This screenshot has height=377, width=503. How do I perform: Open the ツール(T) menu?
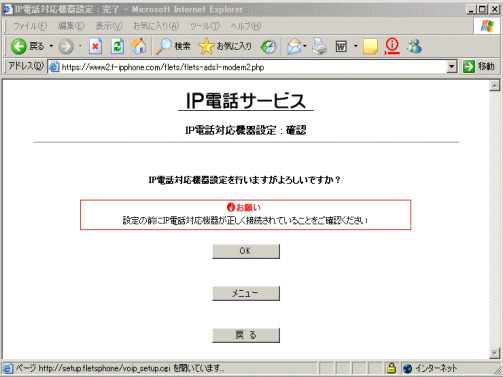pos(205,26)
